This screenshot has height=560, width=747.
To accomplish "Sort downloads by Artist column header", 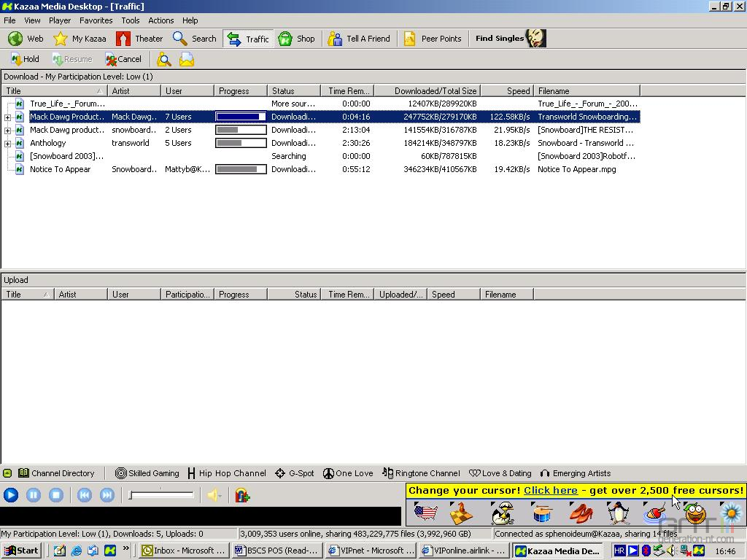I will point(134,91).
